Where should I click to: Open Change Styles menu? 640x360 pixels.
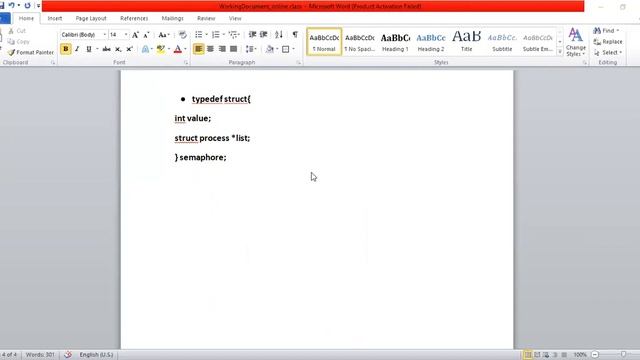click(x=576, y=42)
